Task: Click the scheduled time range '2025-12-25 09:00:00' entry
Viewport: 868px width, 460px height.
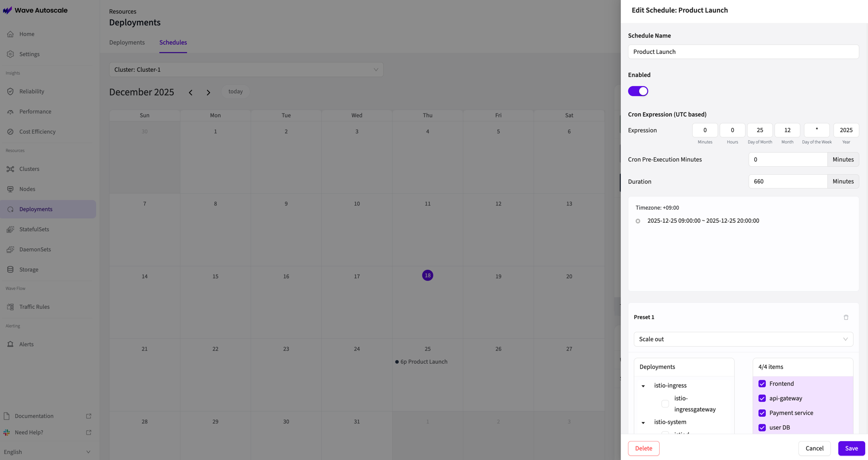Action: point(703,221)
